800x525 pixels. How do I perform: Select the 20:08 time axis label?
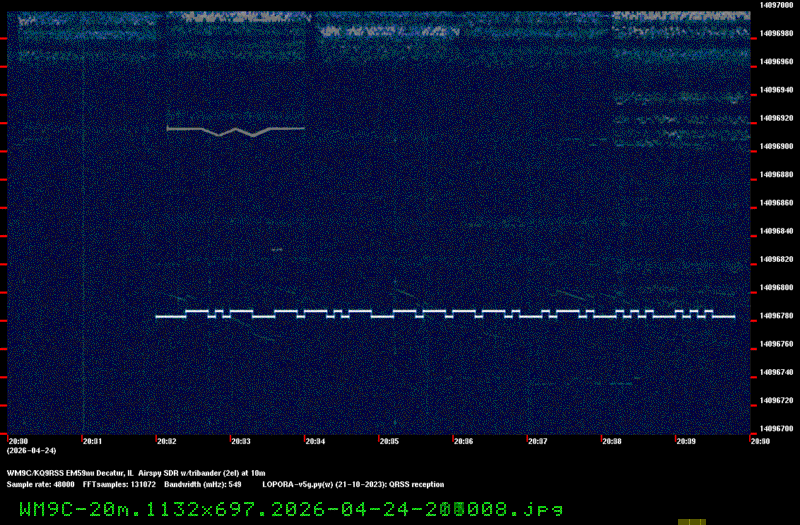tap(611, 441)
